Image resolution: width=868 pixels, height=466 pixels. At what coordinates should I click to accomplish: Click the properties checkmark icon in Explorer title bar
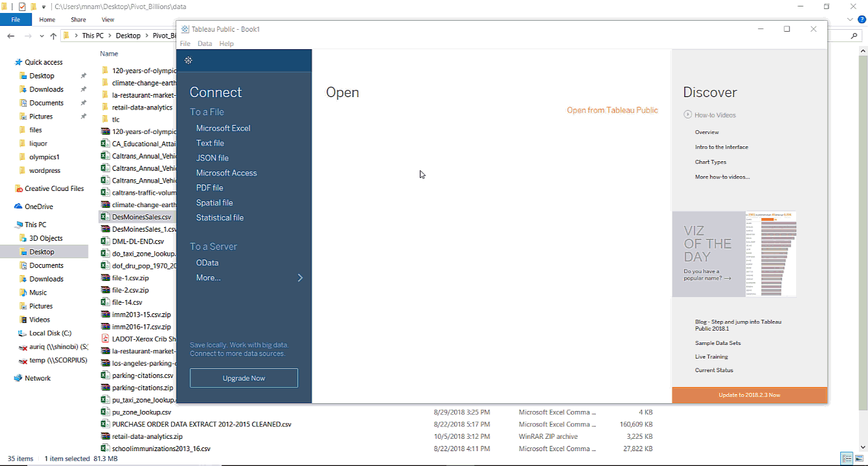click(22, 6)
